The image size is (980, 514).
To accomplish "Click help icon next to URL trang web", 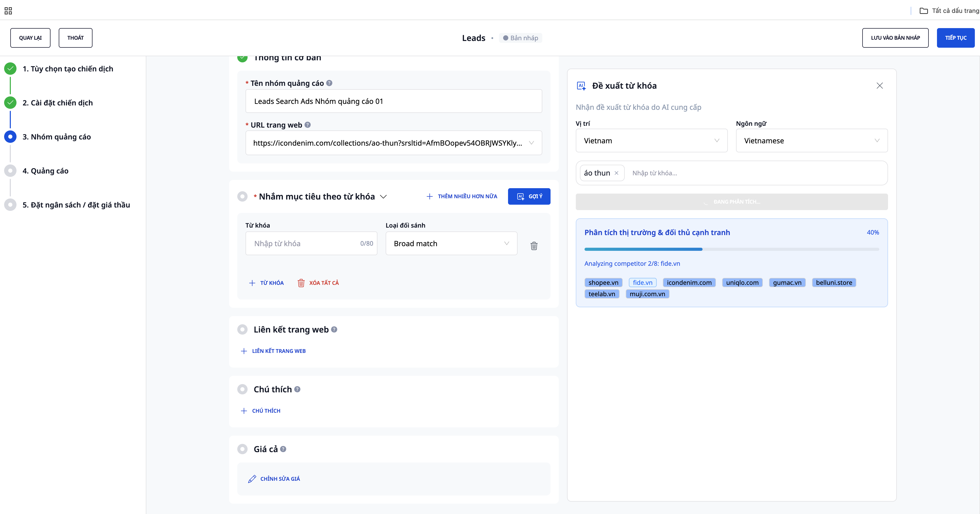I will (307, 125).
